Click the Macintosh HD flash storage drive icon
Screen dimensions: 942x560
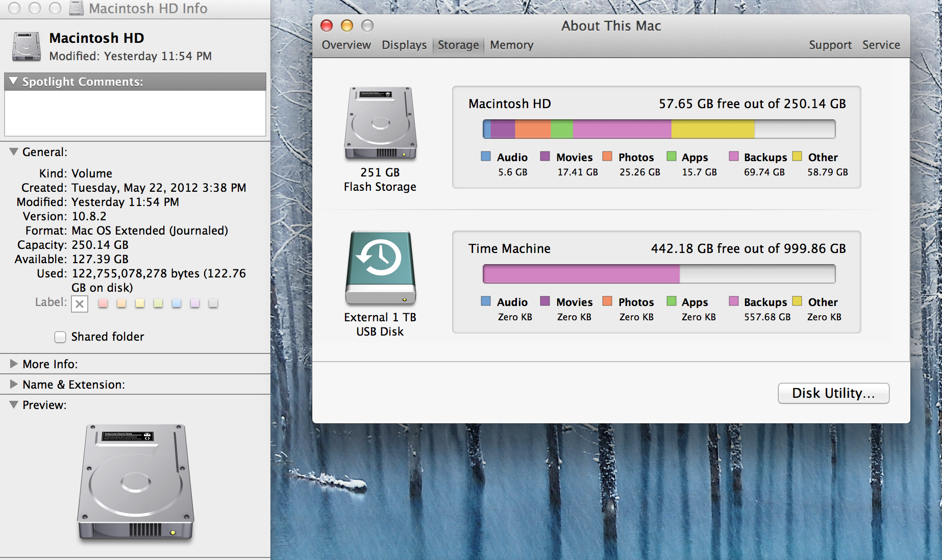tap(380, 123)
